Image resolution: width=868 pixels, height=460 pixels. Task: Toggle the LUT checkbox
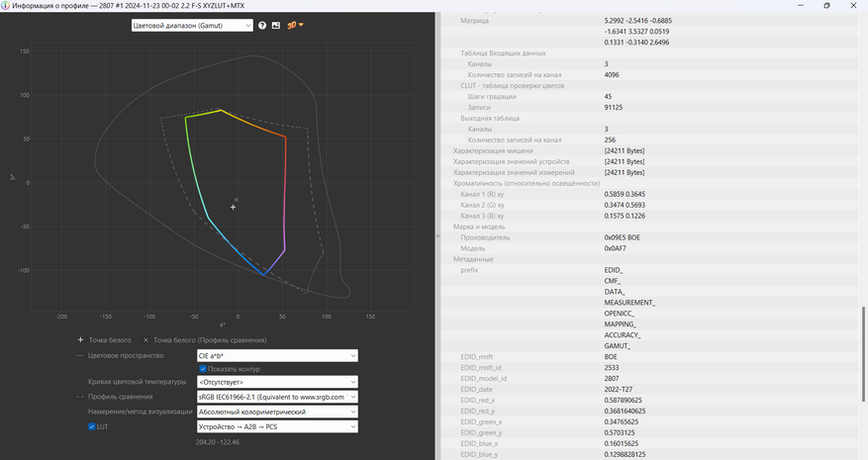coord(92,426)
